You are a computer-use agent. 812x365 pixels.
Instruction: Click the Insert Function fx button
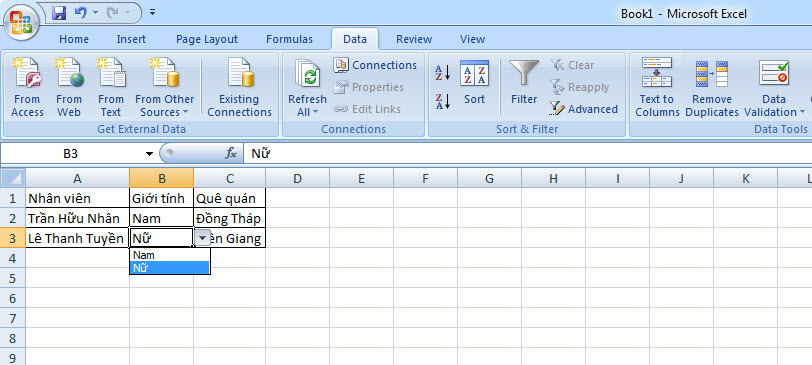pyautogui.click(x=231, y=153)
